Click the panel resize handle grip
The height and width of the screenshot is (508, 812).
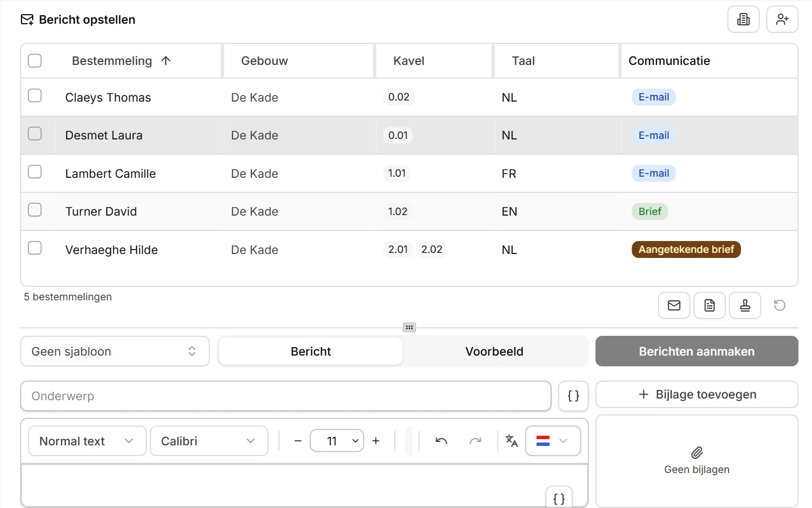(409, 327)
